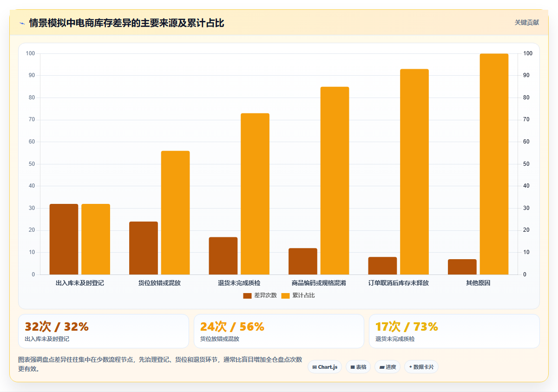Click the orange bar for 出入库未及时登记

click(x=96, y=239)
